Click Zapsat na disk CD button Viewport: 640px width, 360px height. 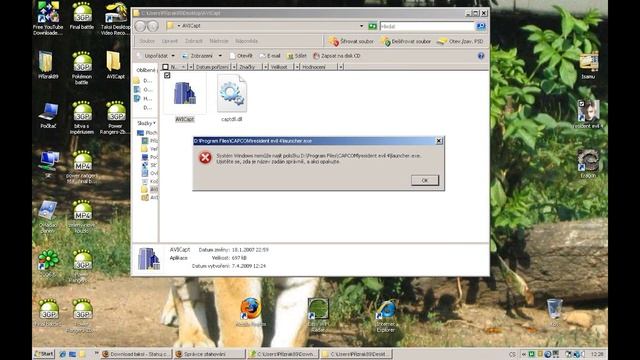pos(337,56)
